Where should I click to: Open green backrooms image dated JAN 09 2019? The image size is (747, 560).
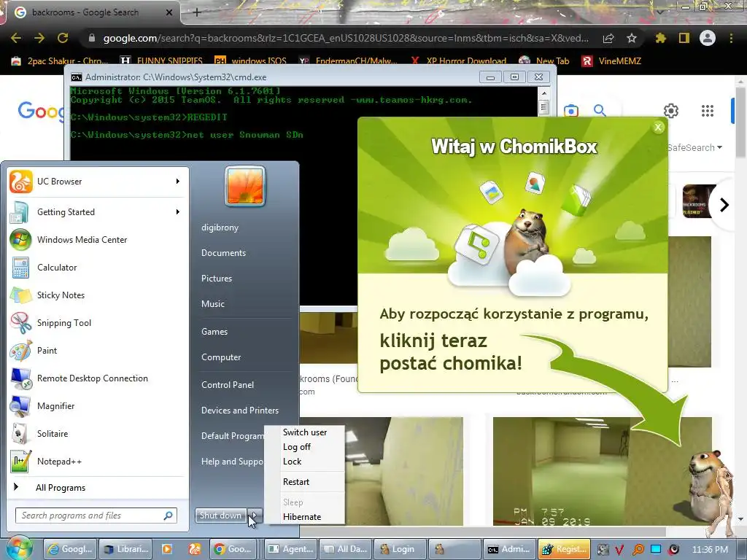[x=602, y=472]
